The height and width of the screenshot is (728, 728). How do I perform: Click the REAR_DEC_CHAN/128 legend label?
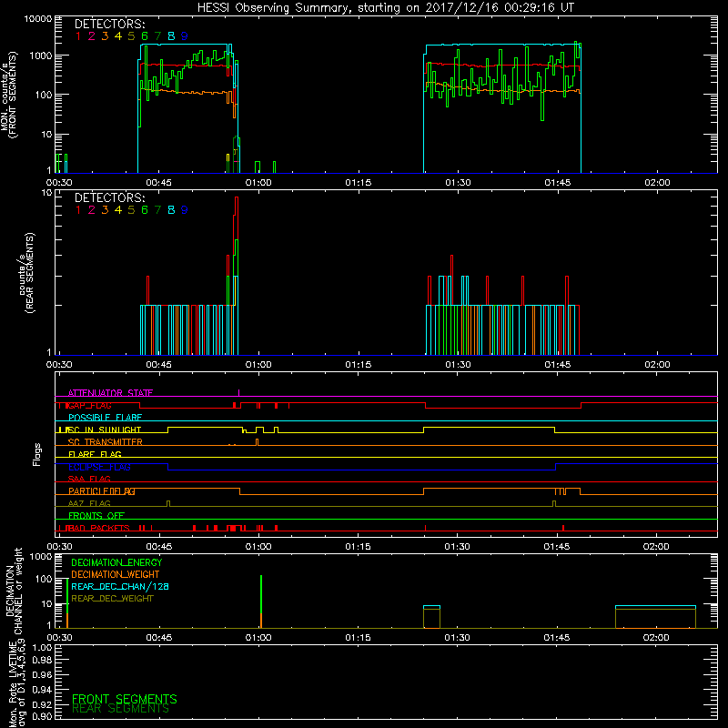pos(120,586)
